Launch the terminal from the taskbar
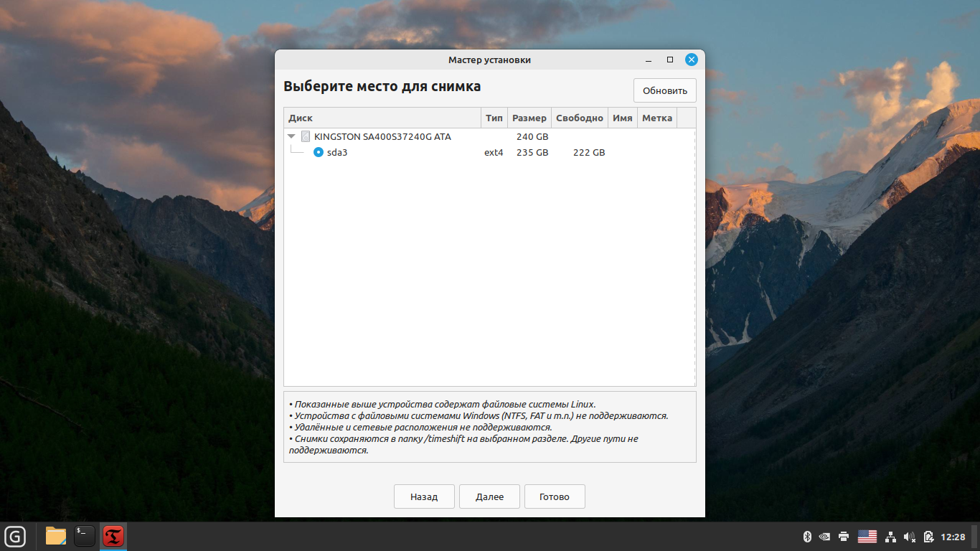This screenshot has height=551, width=980. tap(85, 536)
